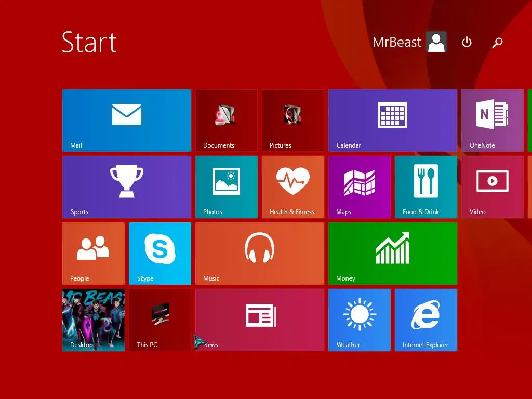Open the Mail tile
Screen dimensions: 532x399
(127, 121)
